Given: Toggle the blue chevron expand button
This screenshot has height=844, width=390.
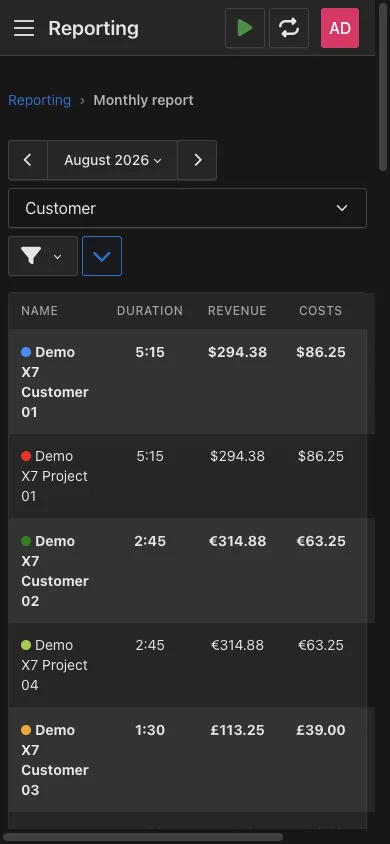Looking at the screenshot, I should [x=102, y=256].
